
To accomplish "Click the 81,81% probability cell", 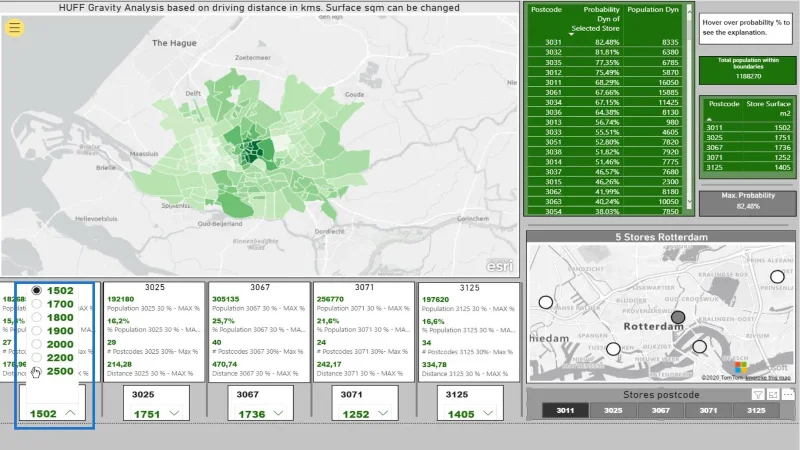I will point(607,52).
